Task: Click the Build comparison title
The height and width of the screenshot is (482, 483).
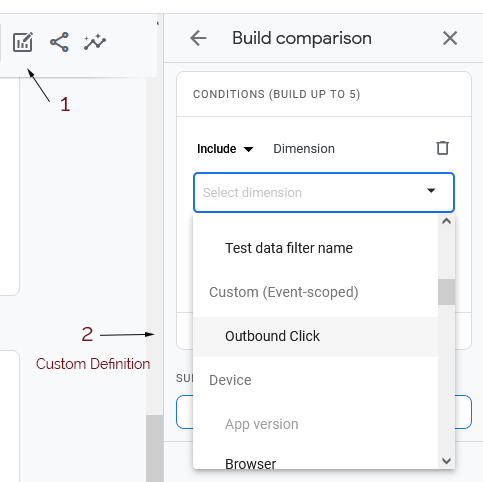Action: (x=302, y=38)
